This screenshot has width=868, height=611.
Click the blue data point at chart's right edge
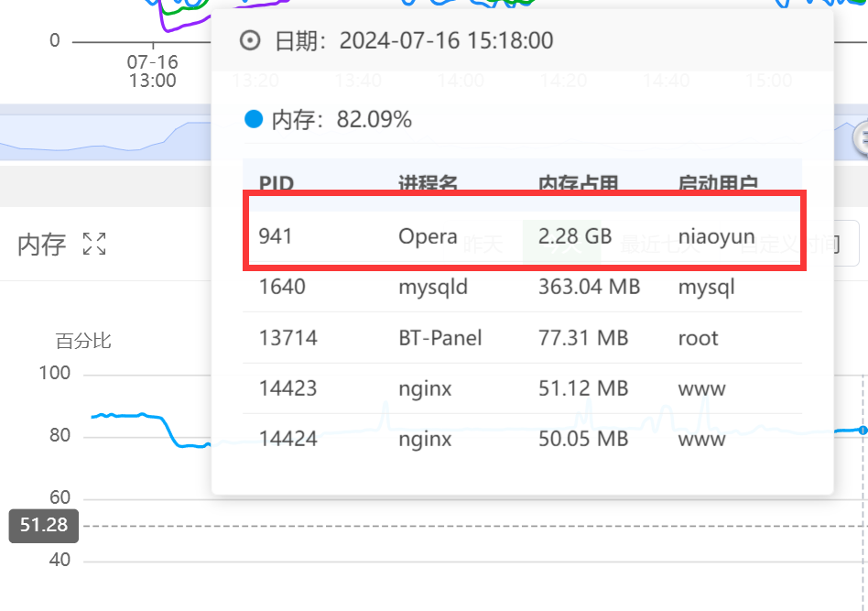(x=863, y=430)
